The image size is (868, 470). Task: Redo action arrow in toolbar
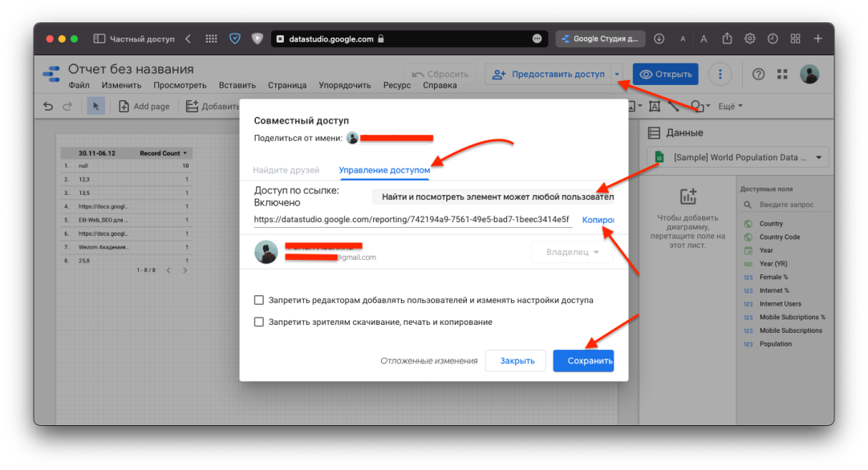point(67,106)
